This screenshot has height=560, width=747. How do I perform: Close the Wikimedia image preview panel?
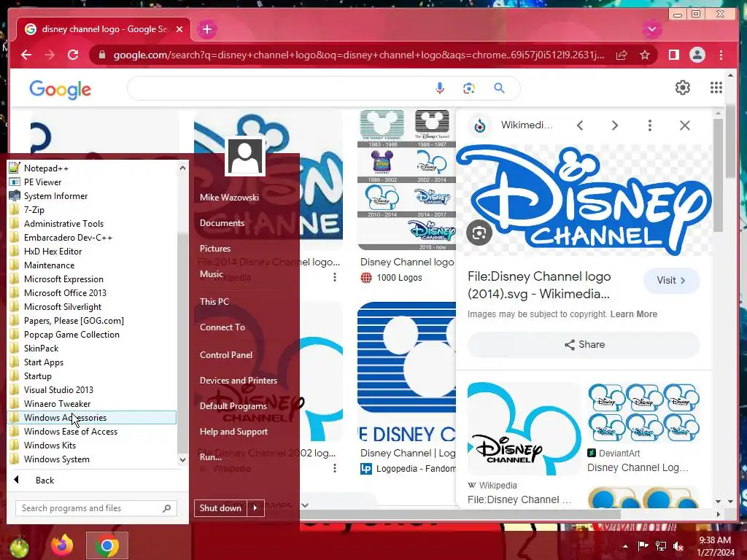[684, 125]
